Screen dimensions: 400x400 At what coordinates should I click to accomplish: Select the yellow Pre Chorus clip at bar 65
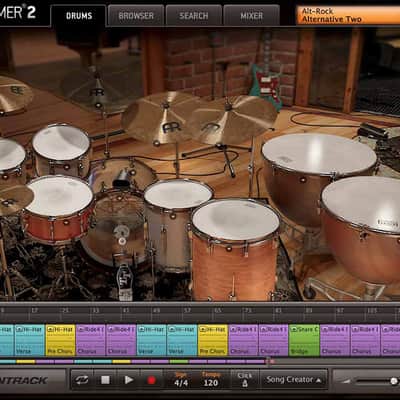click(213, 340)
